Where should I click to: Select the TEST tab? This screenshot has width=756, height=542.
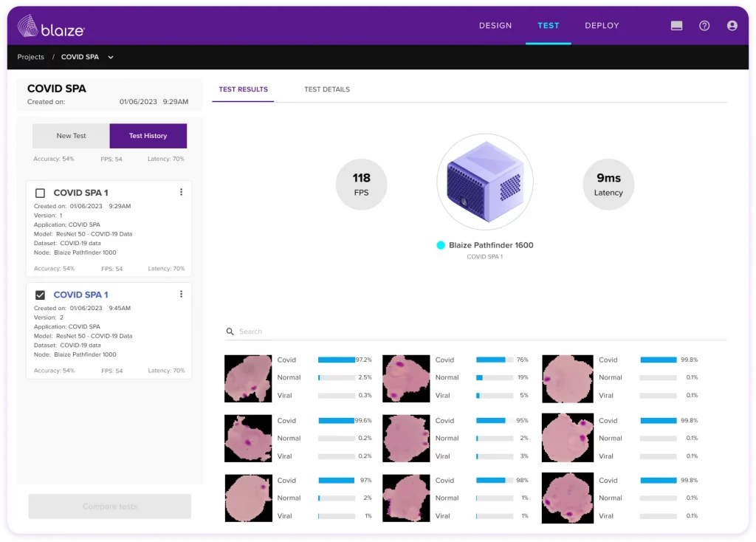click(549, 26)
